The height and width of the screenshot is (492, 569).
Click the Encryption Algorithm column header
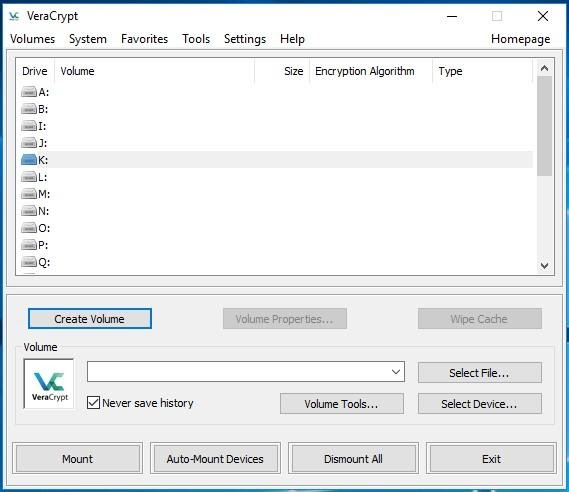pos(371,71)
